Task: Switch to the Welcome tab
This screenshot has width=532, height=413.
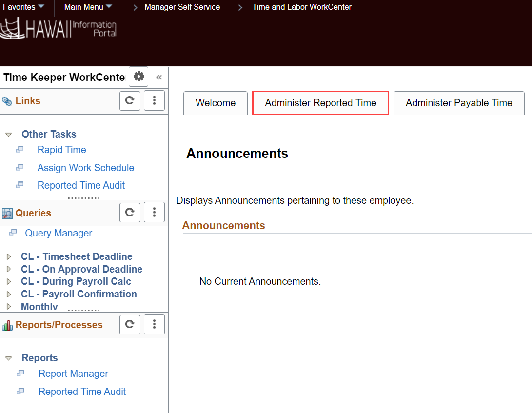Action: (216, 103)
